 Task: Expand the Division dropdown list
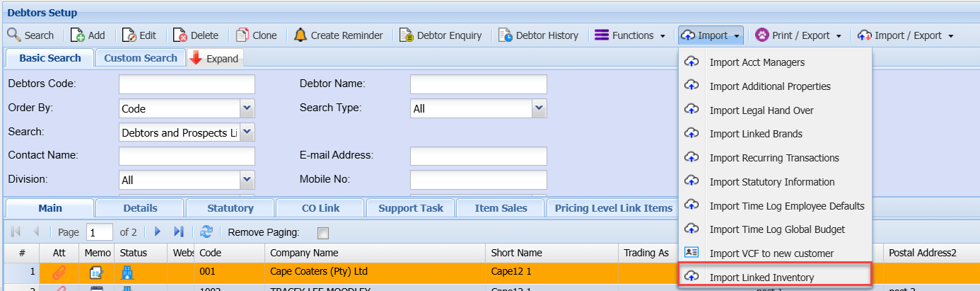pyautogui.click(x=247, y=180)
